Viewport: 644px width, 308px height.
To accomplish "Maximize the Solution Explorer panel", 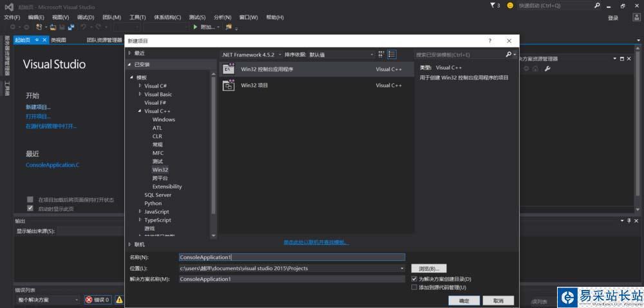I will click(x=622, y=59).
